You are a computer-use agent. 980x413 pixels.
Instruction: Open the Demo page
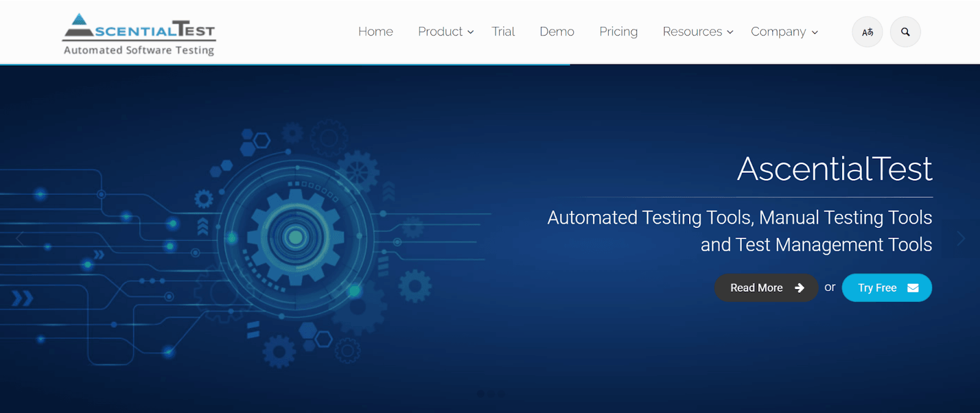point(557,31)
